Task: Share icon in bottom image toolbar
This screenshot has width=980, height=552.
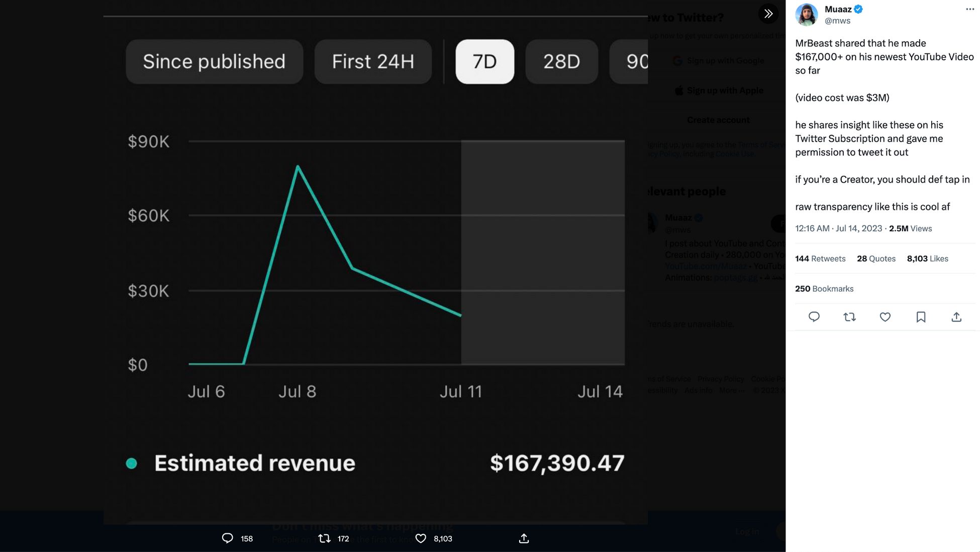Action: click(x=524, y=538)
